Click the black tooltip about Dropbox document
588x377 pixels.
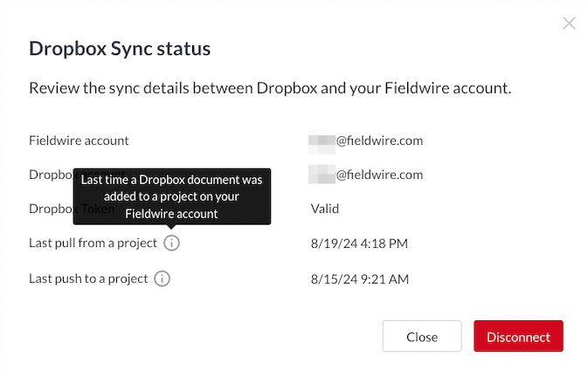pyautogui.click(x=172, y=196)
